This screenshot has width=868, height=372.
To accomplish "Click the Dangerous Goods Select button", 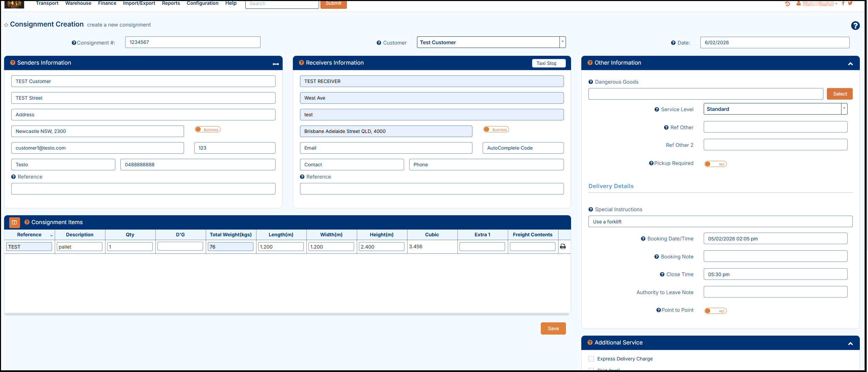I will click(839, 94).
